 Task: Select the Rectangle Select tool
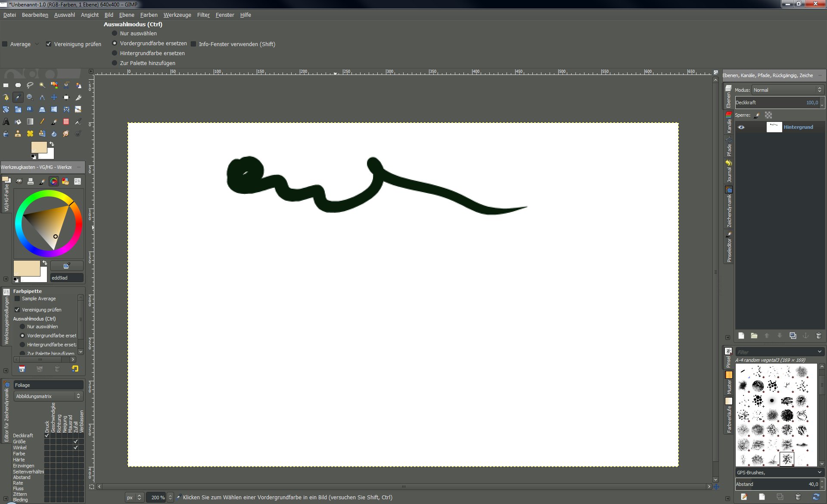(x=6, y=85)
